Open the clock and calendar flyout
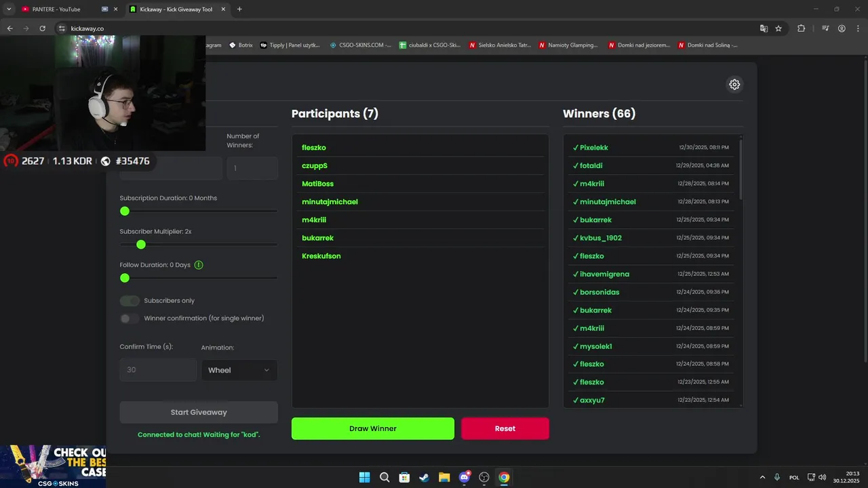Screen dimensions: 868x488 [848, 477]
